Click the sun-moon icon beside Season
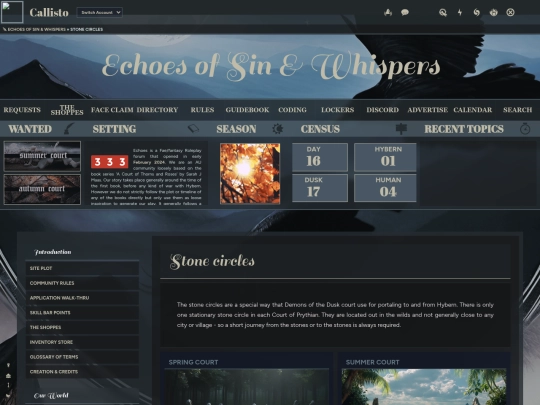This screenshot has width=540, height=405. 278,128
